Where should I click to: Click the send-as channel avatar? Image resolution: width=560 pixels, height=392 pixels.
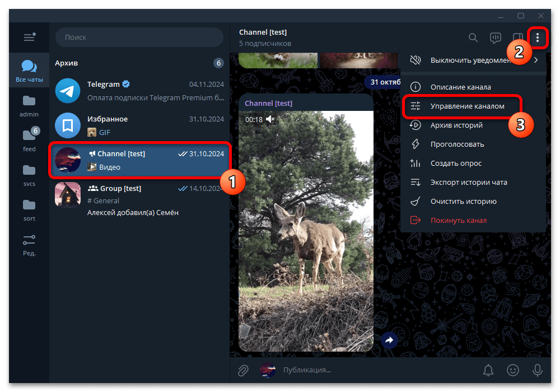(x=268, y=370)
